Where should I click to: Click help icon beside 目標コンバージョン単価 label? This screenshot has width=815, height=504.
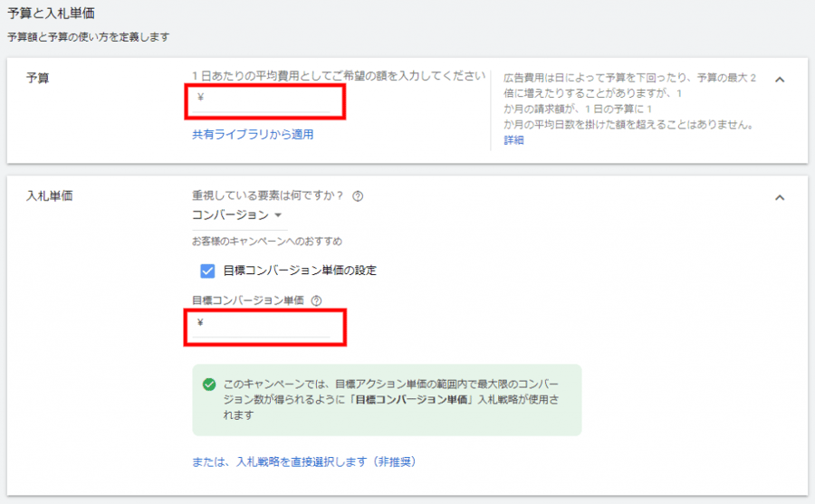click(x=316, y=300)
